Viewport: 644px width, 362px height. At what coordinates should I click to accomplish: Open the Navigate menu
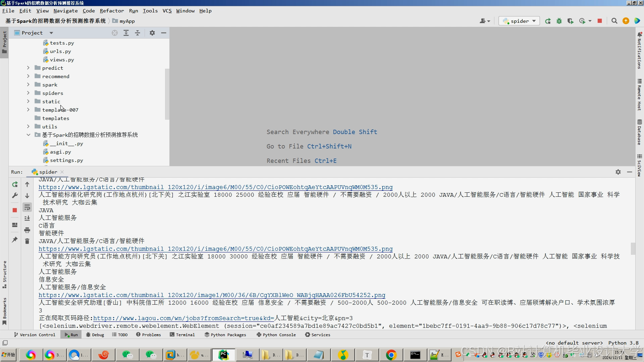tap(65, 10)
